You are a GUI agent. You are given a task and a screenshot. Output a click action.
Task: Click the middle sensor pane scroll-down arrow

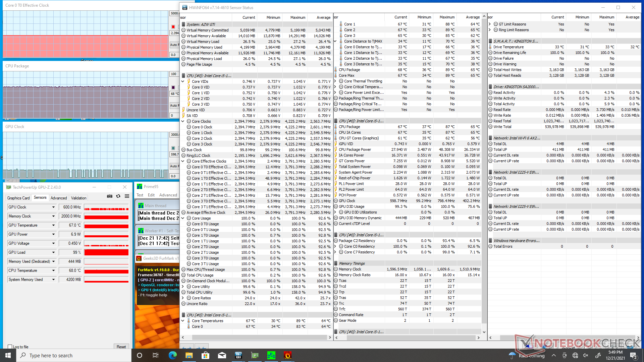(484, 332)
